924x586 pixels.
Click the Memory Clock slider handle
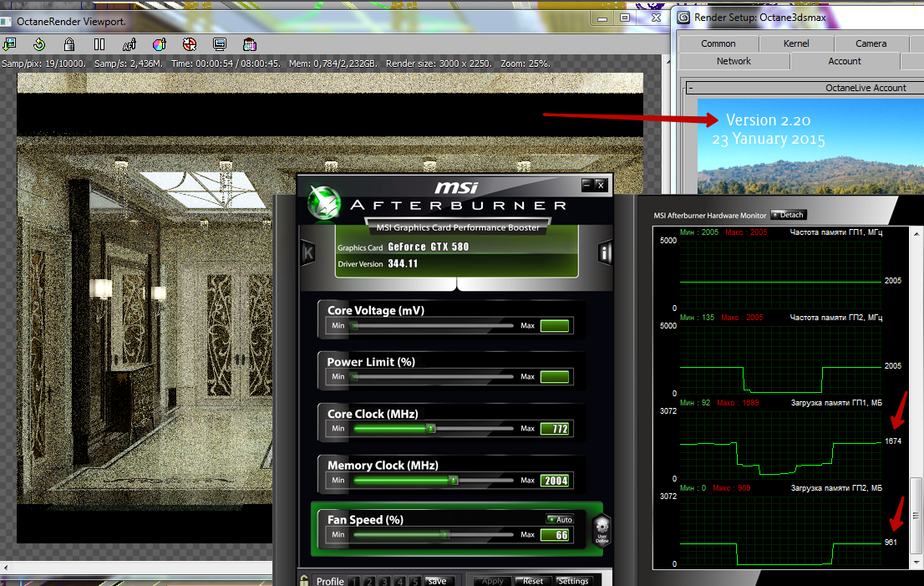click(454, 481)
